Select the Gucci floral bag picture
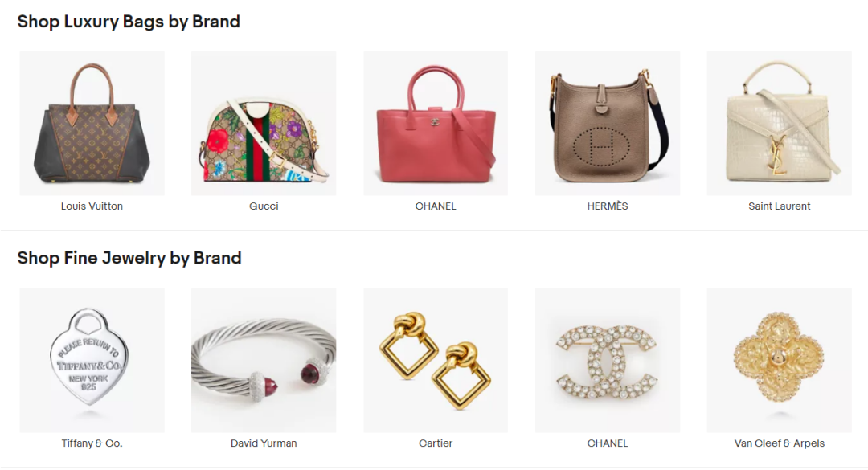 (x=264, y=124)
